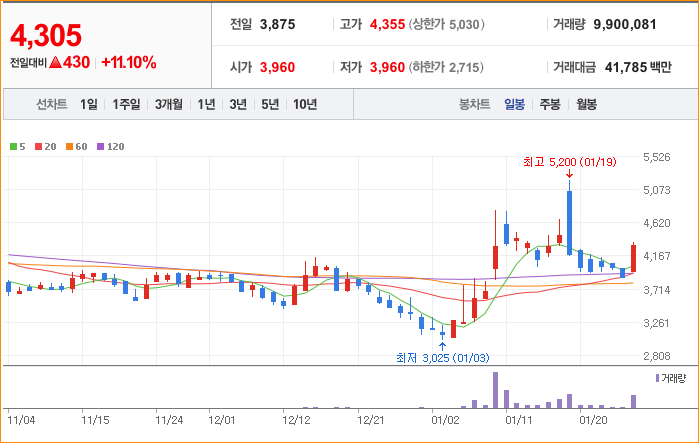The width and height of the screenshot is (699, 443).
Task: Click the 01/20 date axis label
Action: (593, 420)
